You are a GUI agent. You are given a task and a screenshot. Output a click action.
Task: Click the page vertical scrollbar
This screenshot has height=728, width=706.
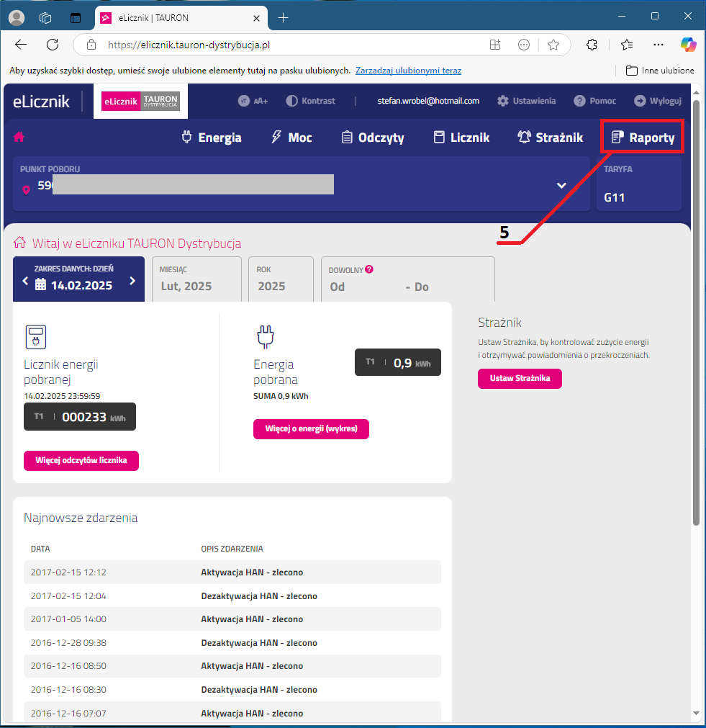[x=696, y=313]
